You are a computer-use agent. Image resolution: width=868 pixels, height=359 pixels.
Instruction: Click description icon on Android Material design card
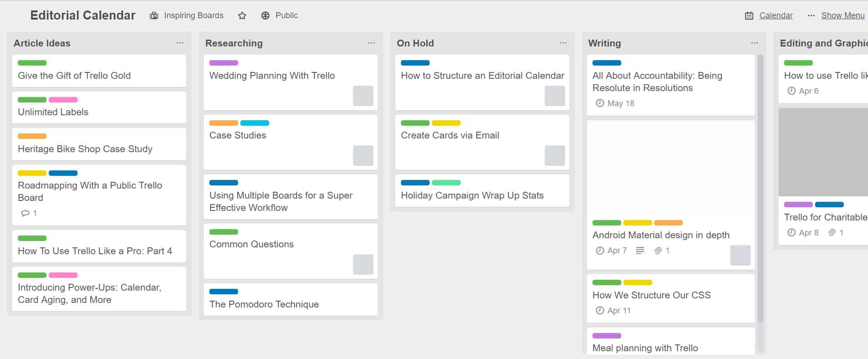tap(640, 251)
